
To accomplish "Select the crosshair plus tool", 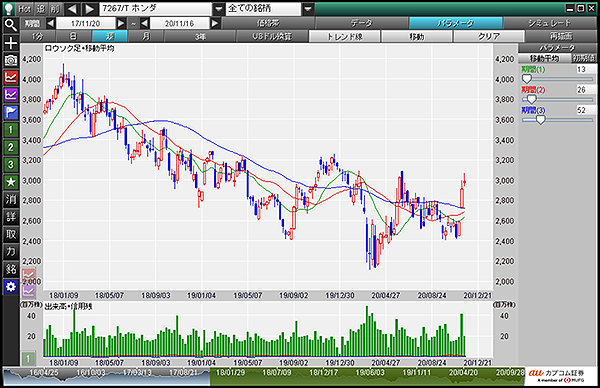I will pyautogui.click(x=11, y=43).
